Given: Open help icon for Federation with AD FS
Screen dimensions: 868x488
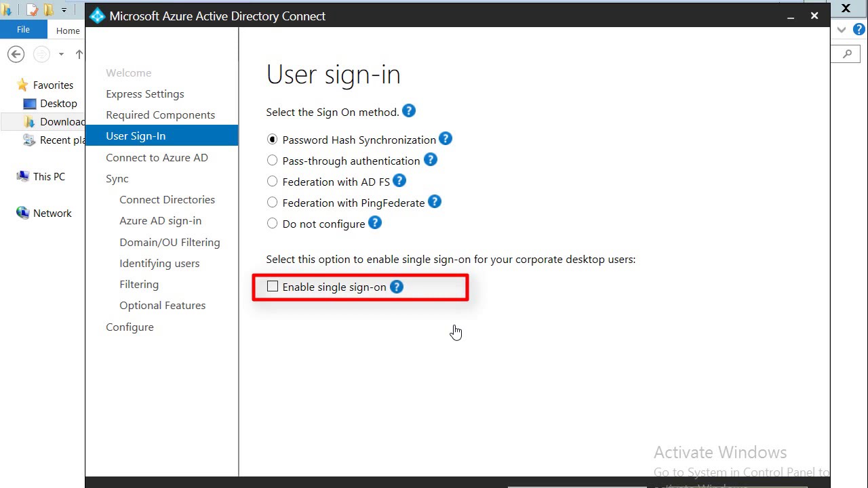Looking at the screenshot, I should pyautogui.click(x=399, y=181).
